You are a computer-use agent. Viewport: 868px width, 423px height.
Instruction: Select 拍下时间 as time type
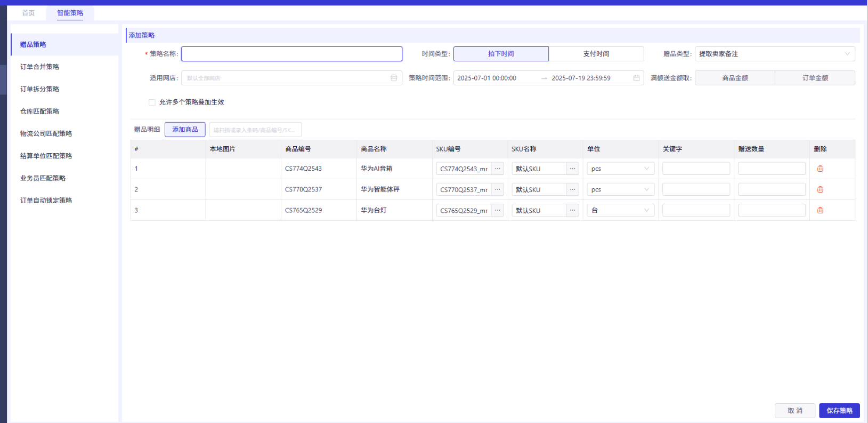point(501,54)
